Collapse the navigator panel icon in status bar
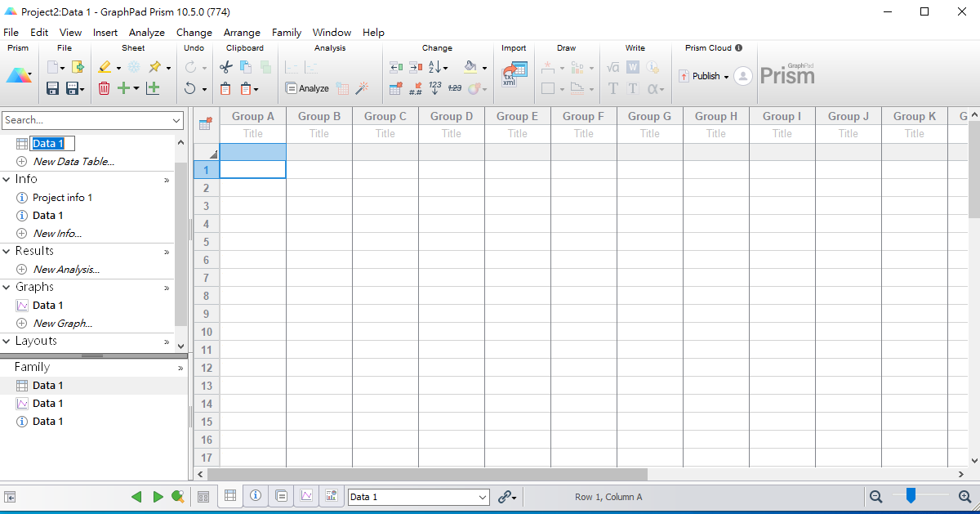 click(x=10, y=497)
